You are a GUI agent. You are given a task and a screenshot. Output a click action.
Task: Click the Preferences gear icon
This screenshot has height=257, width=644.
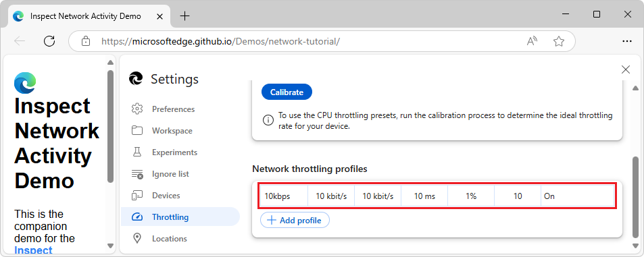point(137,109)
